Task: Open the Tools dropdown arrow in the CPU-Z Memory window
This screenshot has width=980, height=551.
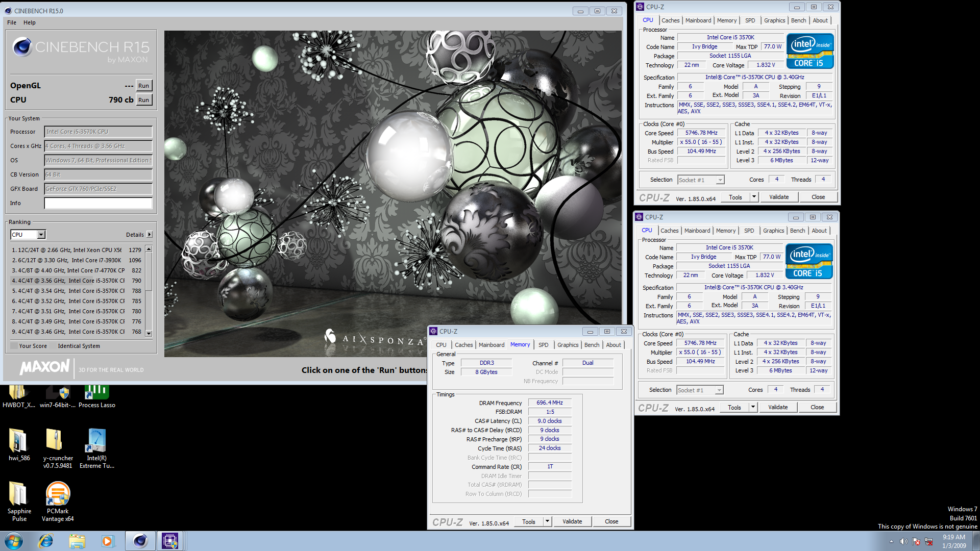Action: 547,521
